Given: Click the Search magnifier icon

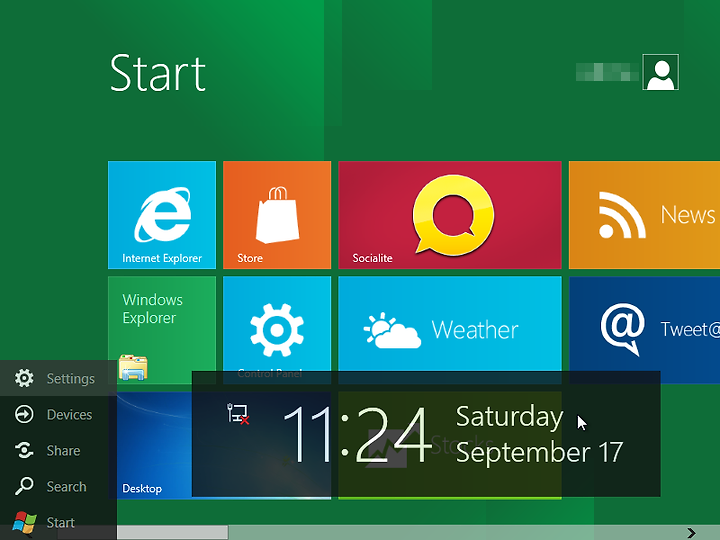Looking at the screenshot, I should coord(24,486).
